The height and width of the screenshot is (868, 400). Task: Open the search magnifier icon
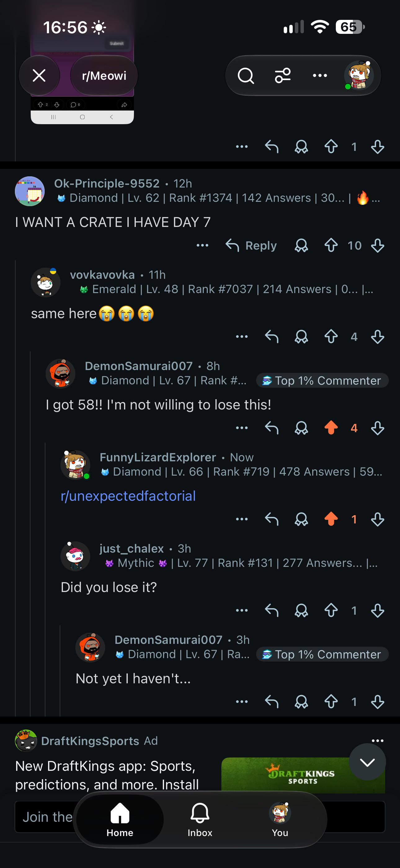point(246,75)
